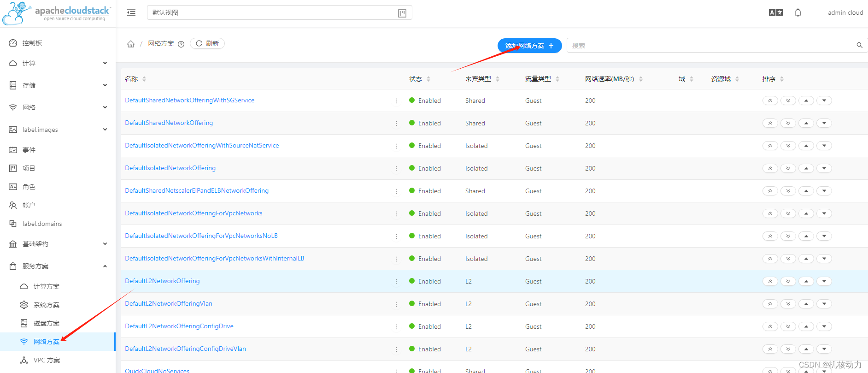Image resolution: width=868 pixels, height=373 pixels.
Task: Open 磁盘方案 submenu item
Action: tap(58, 323)
